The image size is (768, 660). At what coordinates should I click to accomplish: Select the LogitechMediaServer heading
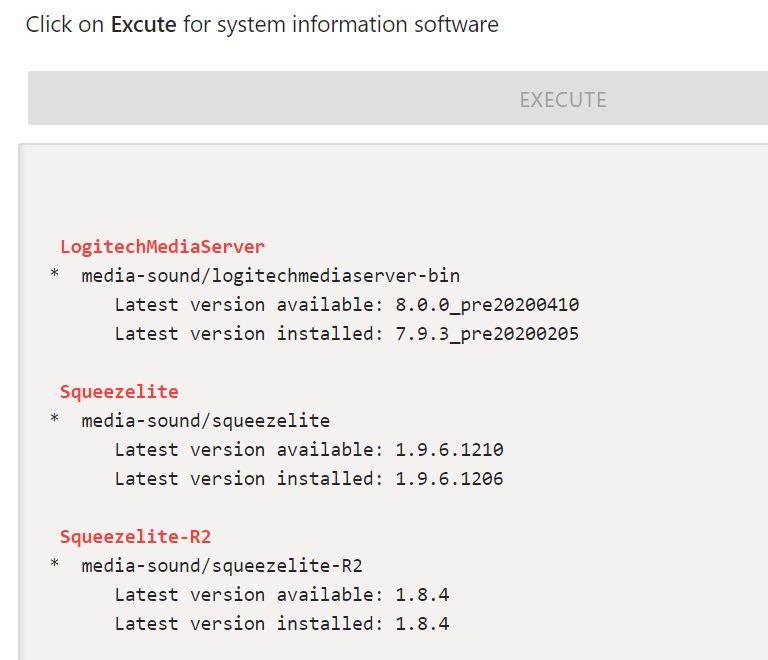(x=162, y=246)
